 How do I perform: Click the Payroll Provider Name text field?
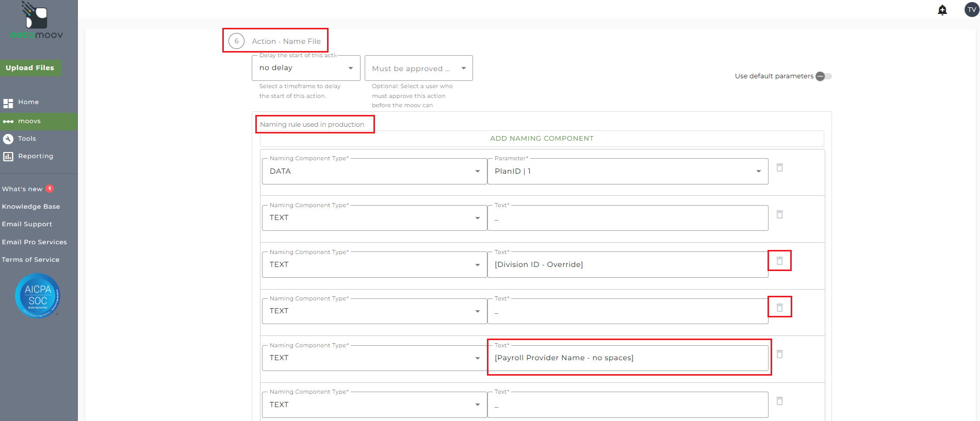(x=627, y=358)
